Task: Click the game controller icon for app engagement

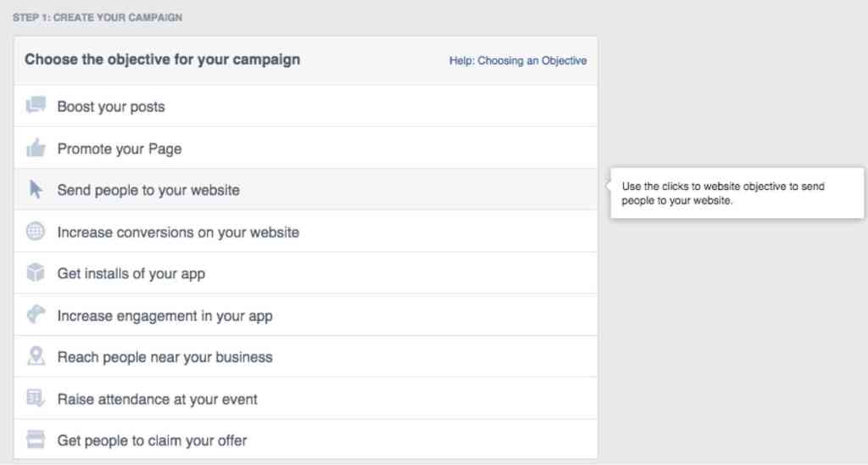Action: pyautogui.click(x=36, y=315)
